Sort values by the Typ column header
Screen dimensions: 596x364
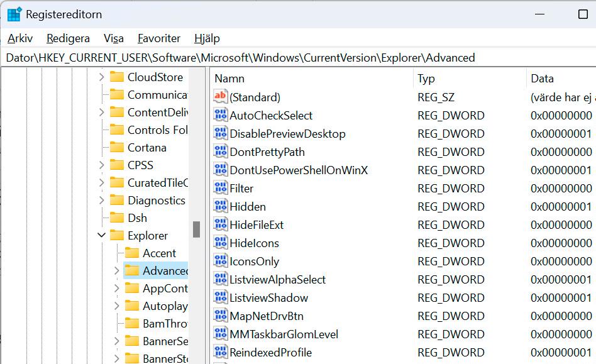(x=470, y=79)
